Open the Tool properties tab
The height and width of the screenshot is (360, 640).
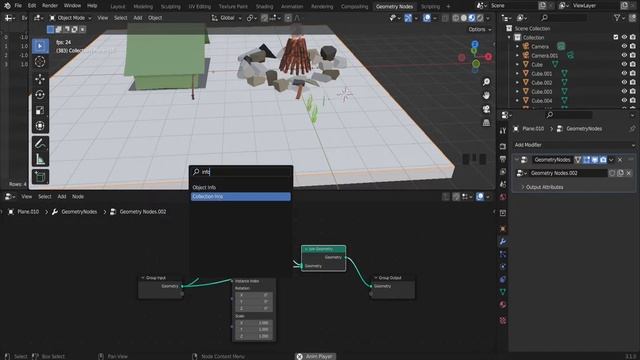click(x=503, y=131)
